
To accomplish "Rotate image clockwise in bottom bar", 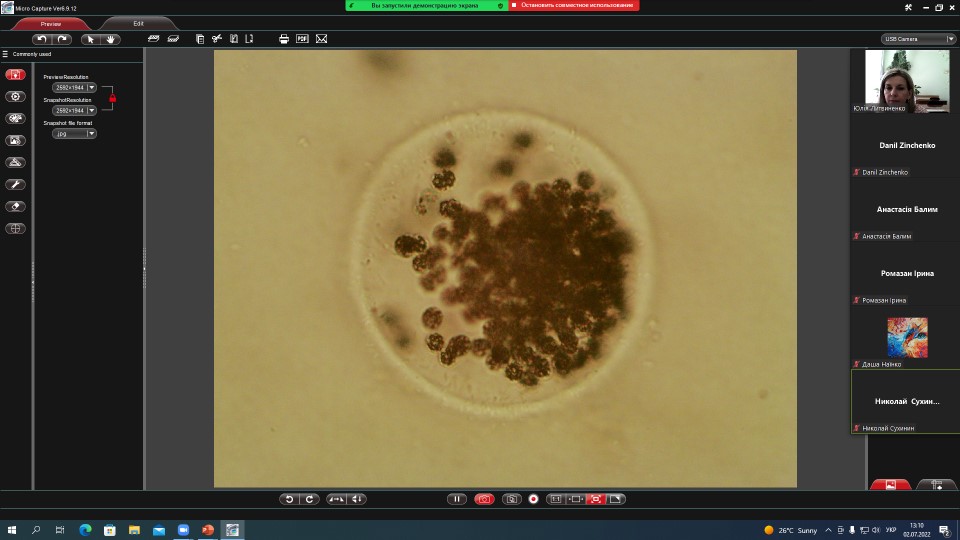I will (310, 499).
